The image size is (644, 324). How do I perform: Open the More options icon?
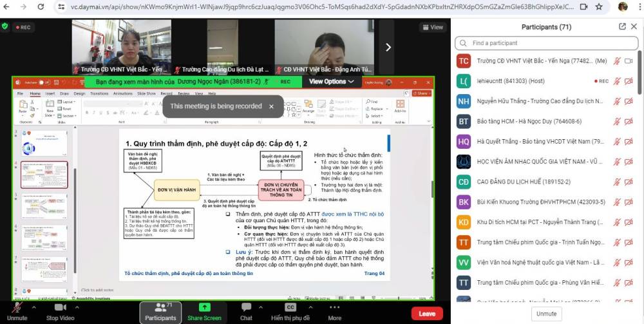tap(334, 307)
